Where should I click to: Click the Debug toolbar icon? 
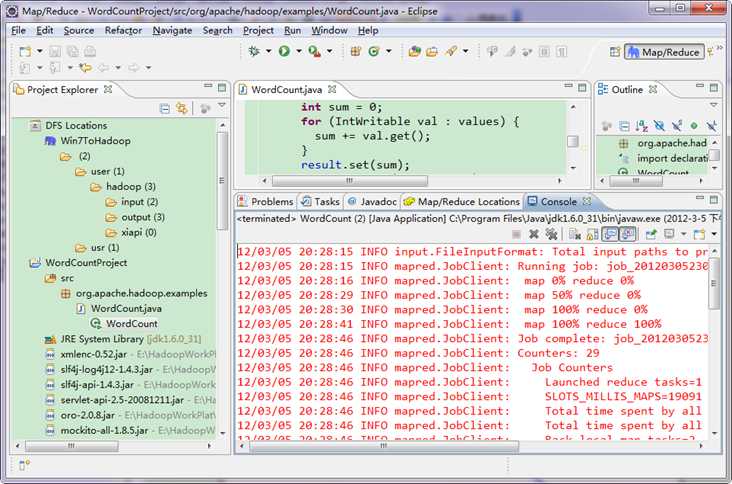[254, 51]
